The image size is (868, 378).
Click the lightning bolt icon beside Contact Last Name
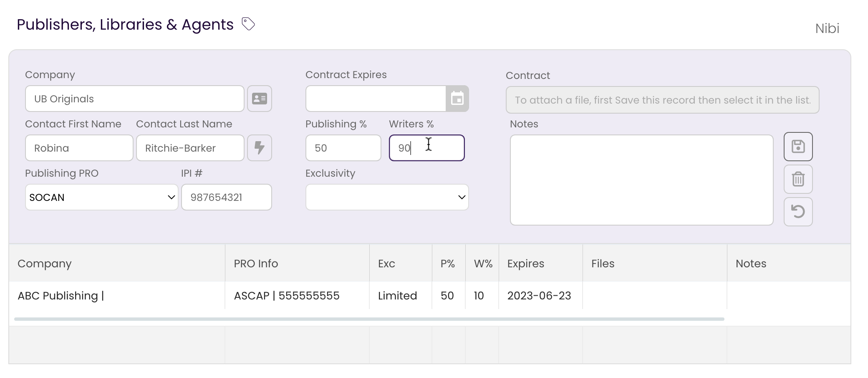(x=260, y=148)
